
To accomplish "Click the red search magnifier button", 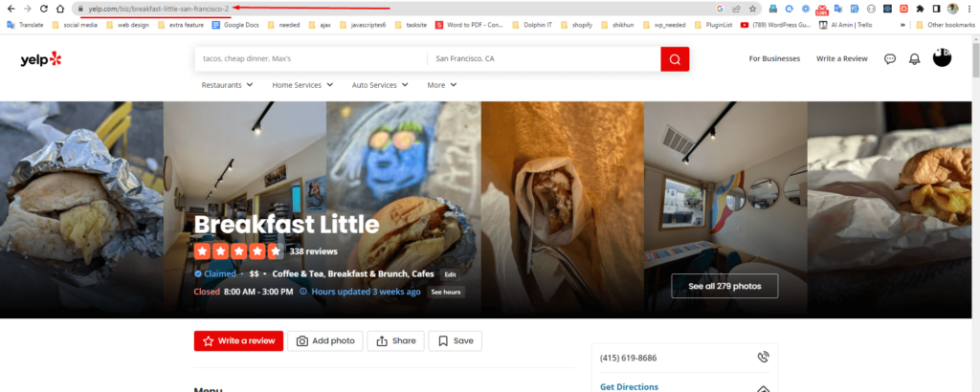I will click(x=675, y=59).
